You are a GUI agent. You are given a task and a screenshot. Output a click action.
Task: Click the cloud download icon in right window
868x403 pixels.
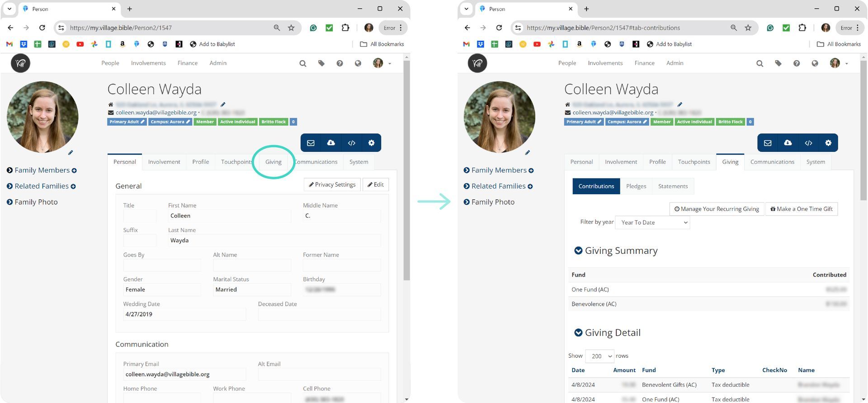pyautogui.click(x=788, y=143)
